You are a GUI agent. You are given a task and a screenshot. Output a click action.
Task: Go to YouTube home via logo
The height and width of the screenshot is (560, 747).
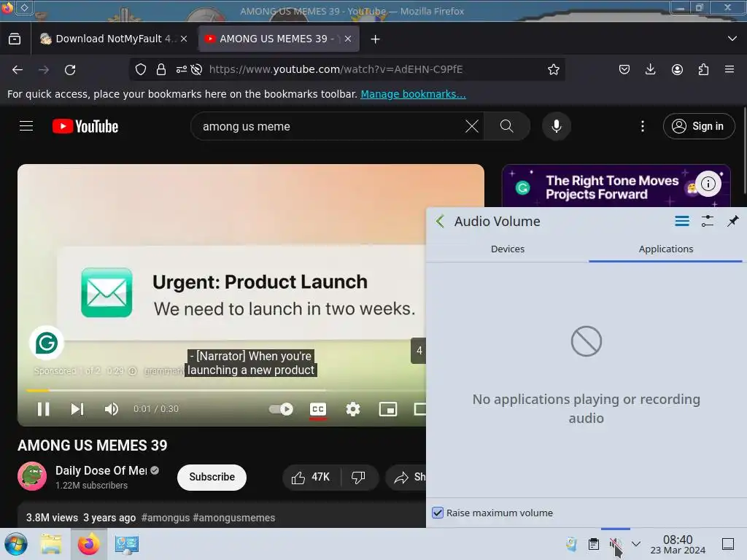(85, 126)
